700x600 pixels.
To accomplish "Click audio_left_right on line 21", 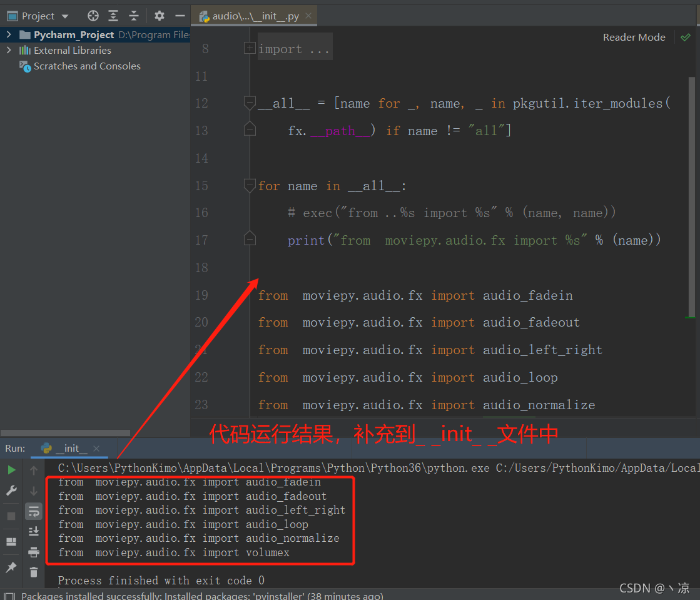I will pyautogui.click(x=542, y=350).
